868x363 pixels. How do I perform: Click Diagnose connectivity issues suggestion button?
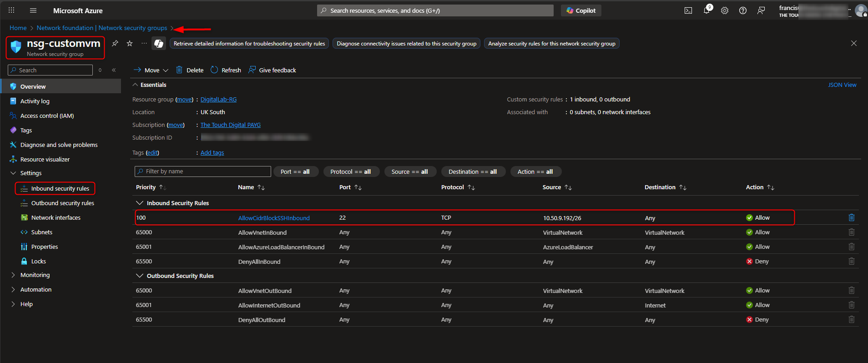pyautogui.click(x=406, y=44)
